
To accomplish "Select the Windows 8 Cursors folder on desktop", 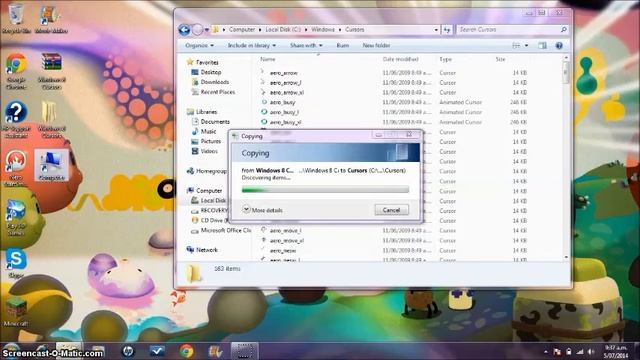I will pos(51,119).
